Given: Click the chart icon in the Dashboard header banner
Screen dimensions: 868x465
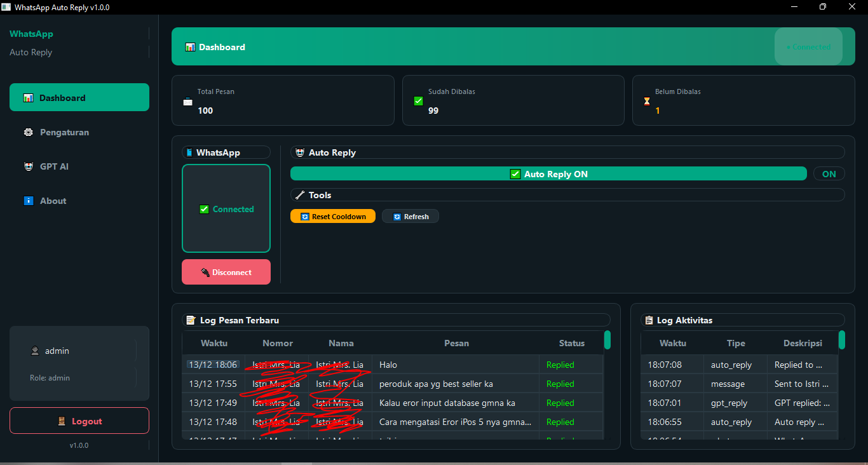Looking at the screenshot, I should point(190,47).
